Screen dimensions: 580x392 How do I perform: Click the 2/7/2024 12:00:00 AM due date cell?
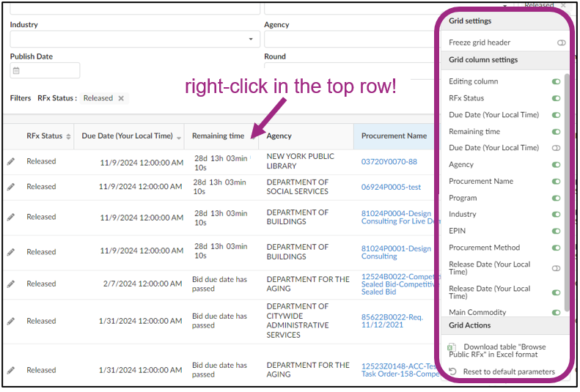[x=142, y=284]
